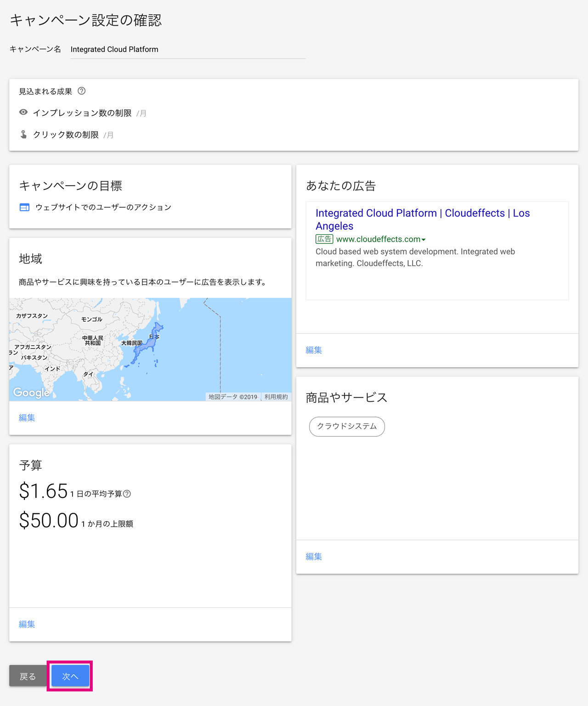
Task: Click the 広告 badge in the ad preview
Action: pos(324,239)
